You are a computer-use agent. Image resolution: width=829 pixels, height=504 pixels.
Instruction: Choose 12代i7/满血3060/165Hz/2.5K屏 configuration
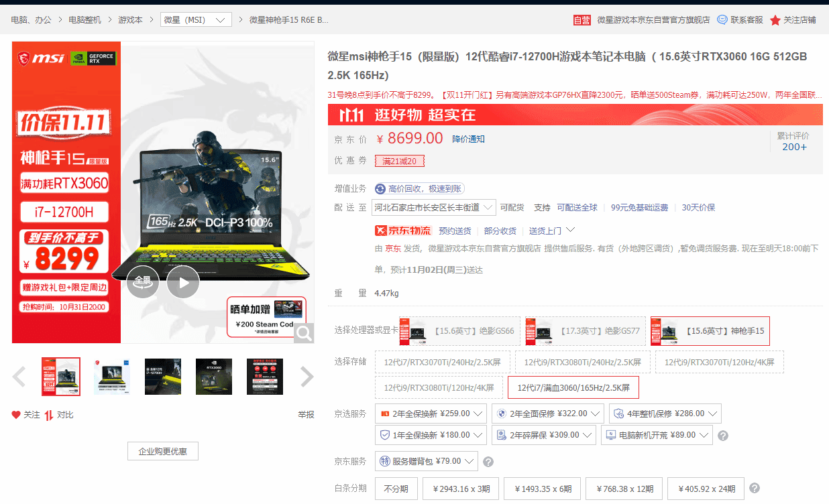click(573, 387)
